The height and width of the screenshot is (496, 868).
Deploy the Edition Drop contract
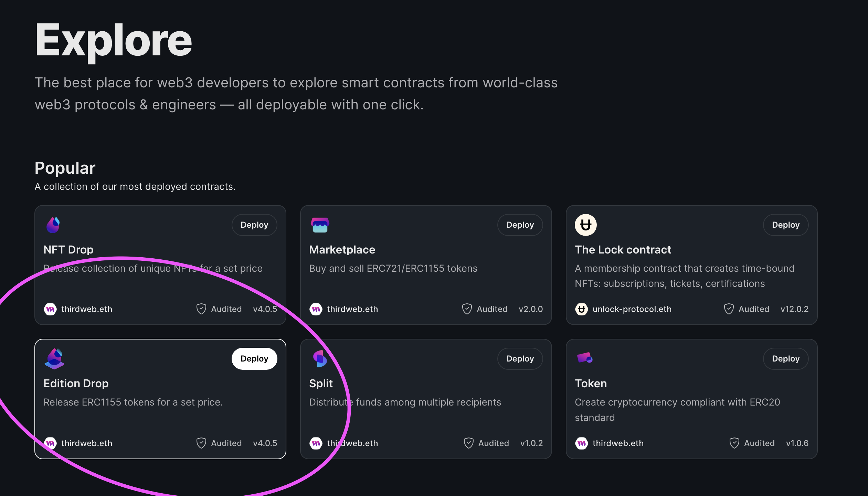[254, 359]
